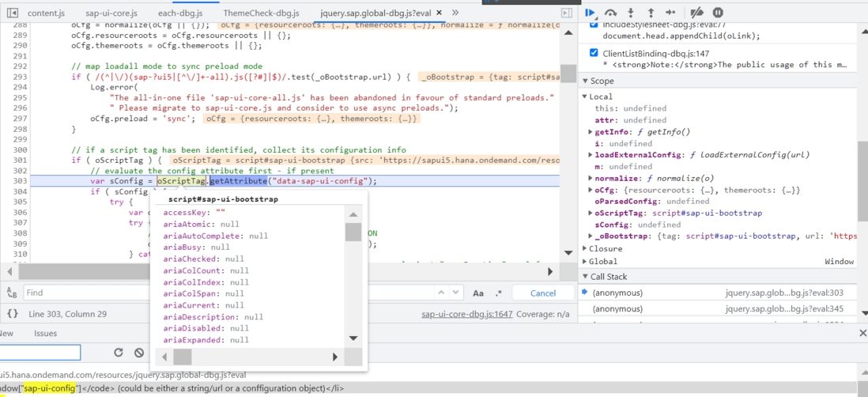Toggle the debugger sidebar icon
Screen dimensions: 868x397
(x=566, y=12)
